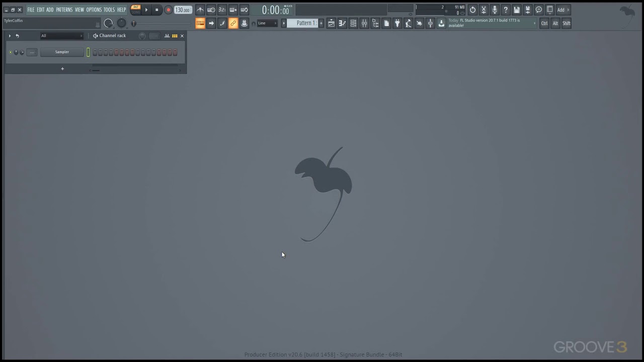Click the help question mark icon
Viewport: 644px width, 362px height.
[x=506, y=10]
